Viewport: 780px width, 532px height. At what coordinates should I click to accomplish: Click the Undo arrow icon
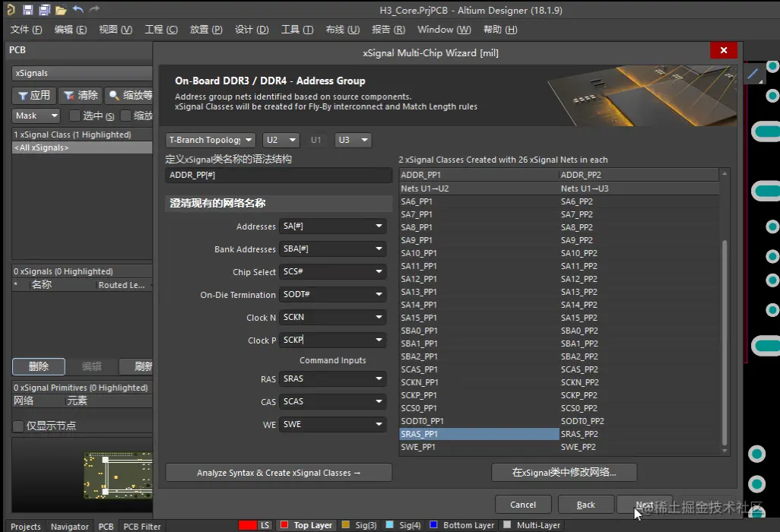78,9
